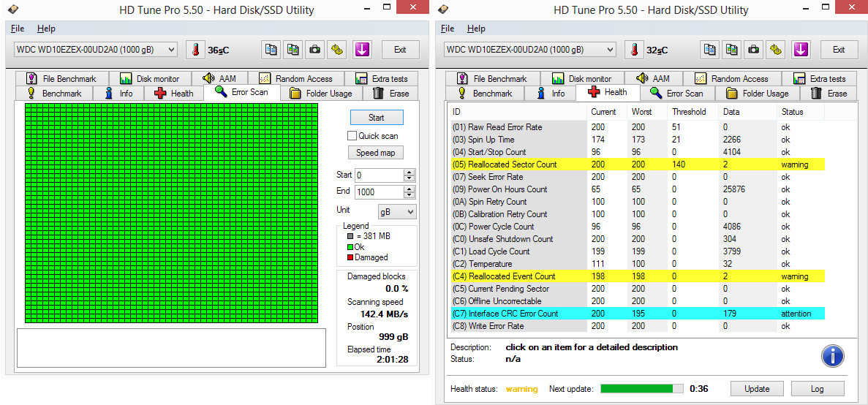The height and width of the screenshot is (405, 868).
Task: Open Help menu in Health window
Action: tap(476, 29)
